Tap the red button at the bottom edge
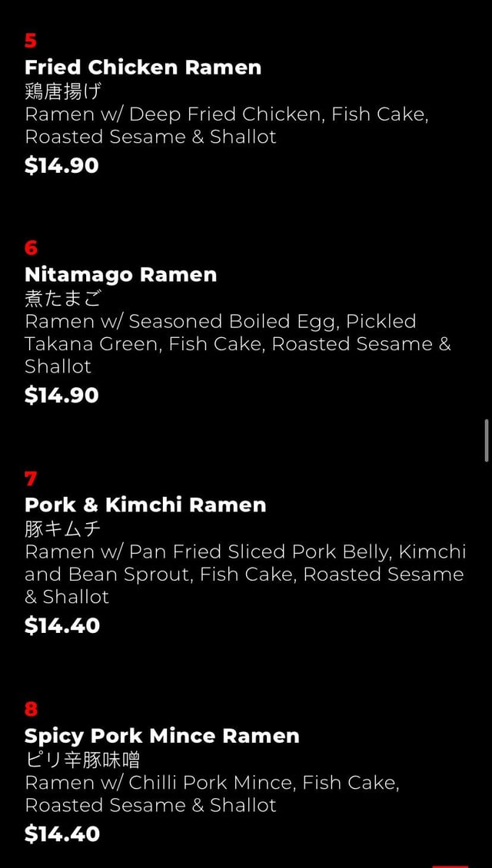Image resolution: width=492 pixels, height=868 pixels. 450,865
